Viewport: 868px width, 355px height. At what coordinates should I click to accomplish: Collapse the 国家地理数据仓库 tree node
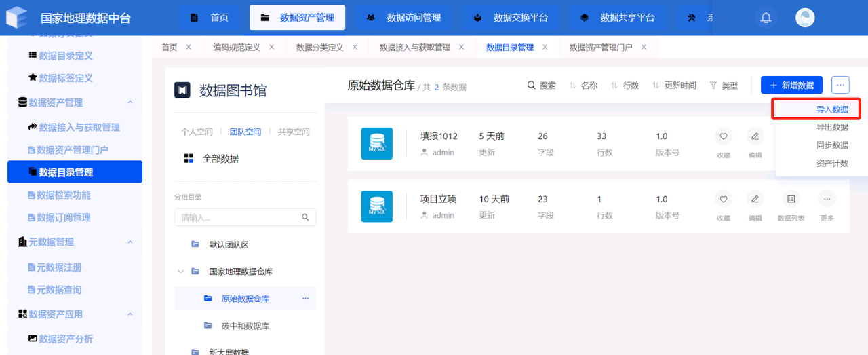(x=180, y=272)
